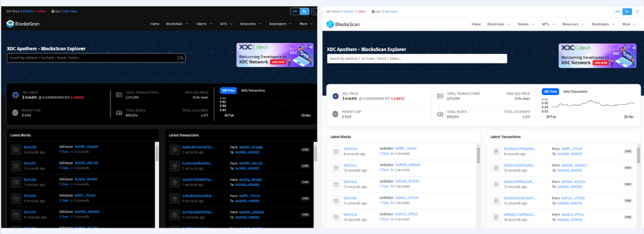Screen dimensions: 644x234
Task: Click the Latest Blocks scrollbar in light theme
Action: tap(478, 156)
